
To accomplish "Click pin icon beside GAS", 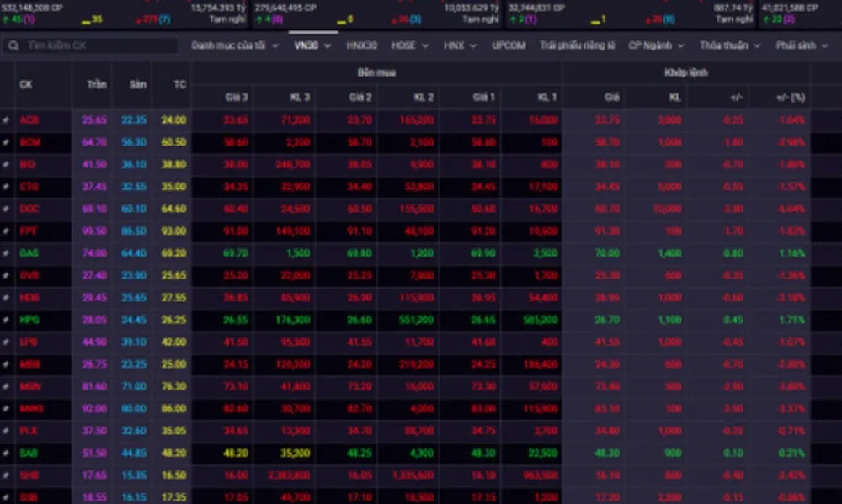I will point(7,252).
